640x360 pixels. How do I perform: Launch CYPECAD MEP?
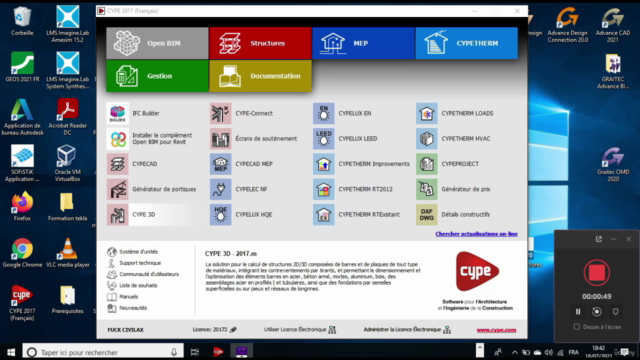[x=242, y=164]
